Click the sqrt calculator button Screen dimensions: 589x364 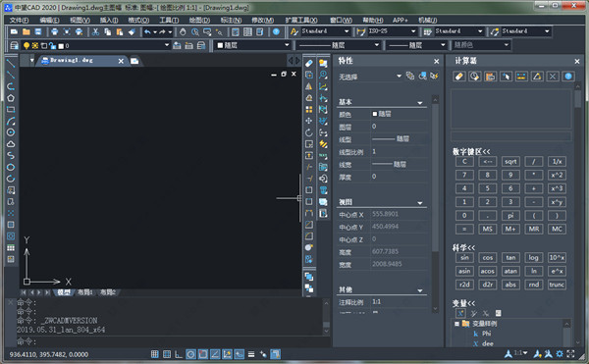pyautogui.click(x=510, y=162)
